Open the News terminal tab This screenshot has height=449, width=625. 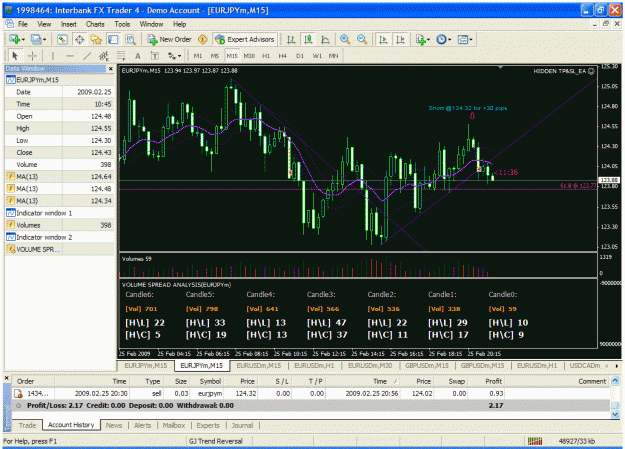coord(114,425)
